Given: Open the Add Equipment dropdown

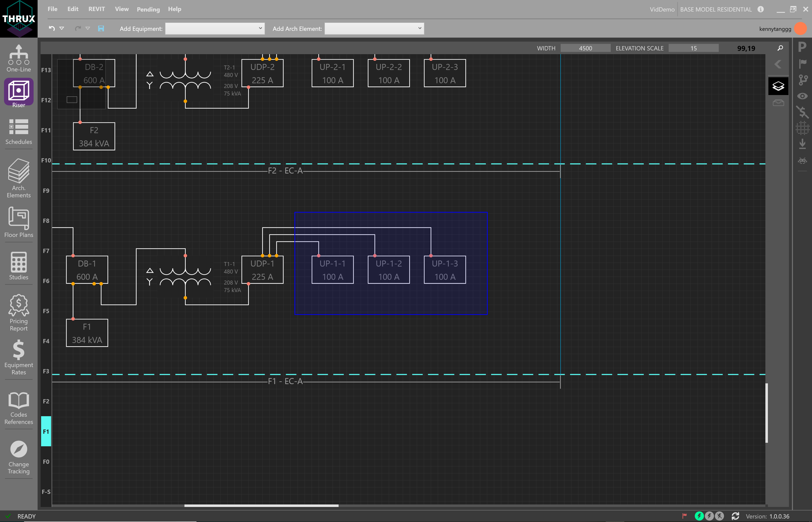Looking at the screenshot, I should [215, 29].
